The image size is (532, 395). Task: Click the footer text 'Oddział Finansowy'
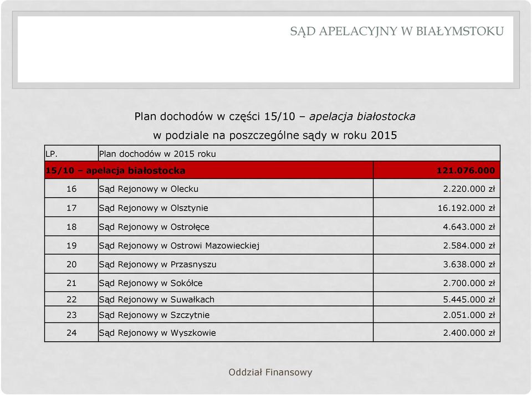pyautogui.click(x=270, y=372)
